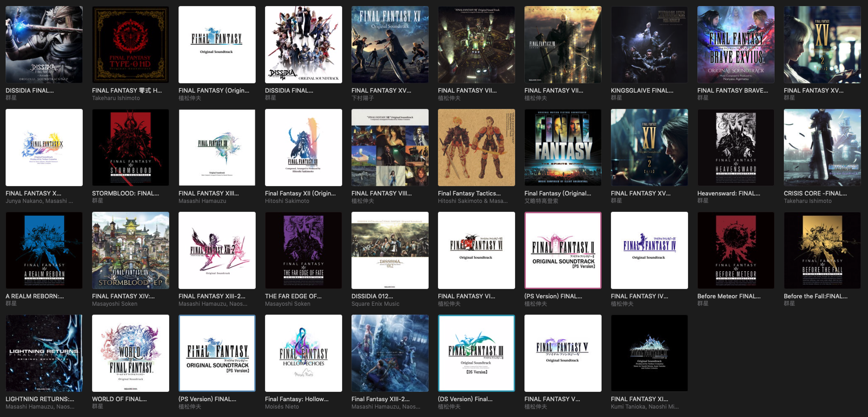Viewport: 868px width, 417px height.
Task: Click the KINGSGLAIVE FINAL FANTASY album artwork
Action: 649,45
